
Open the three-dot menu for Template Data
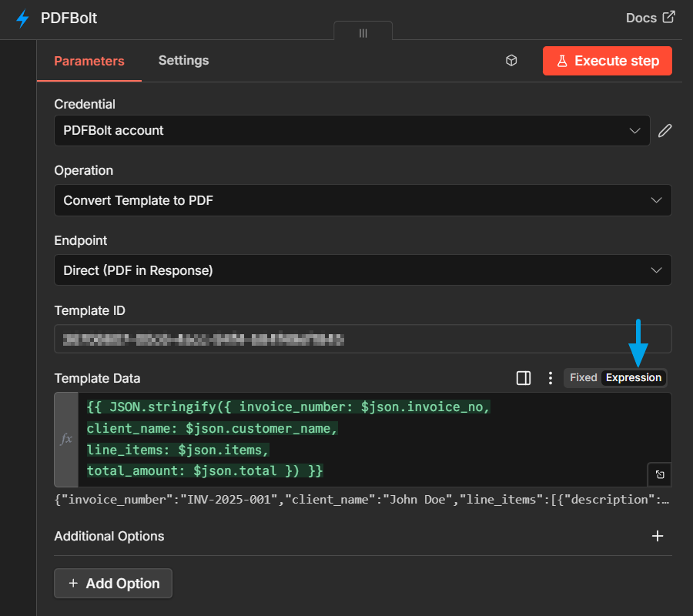click(x=551, y=378)
